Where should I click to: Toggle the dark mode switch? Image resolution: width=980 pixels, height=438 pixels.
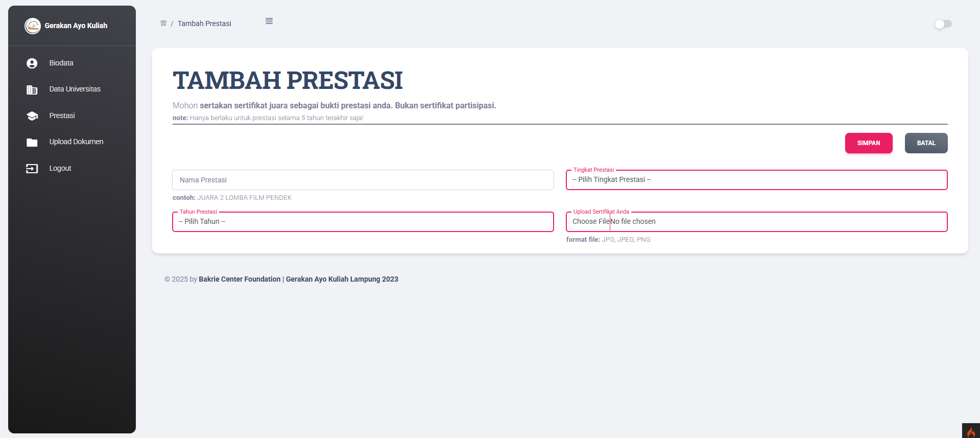pyautogui.click(x=943, y=24)
